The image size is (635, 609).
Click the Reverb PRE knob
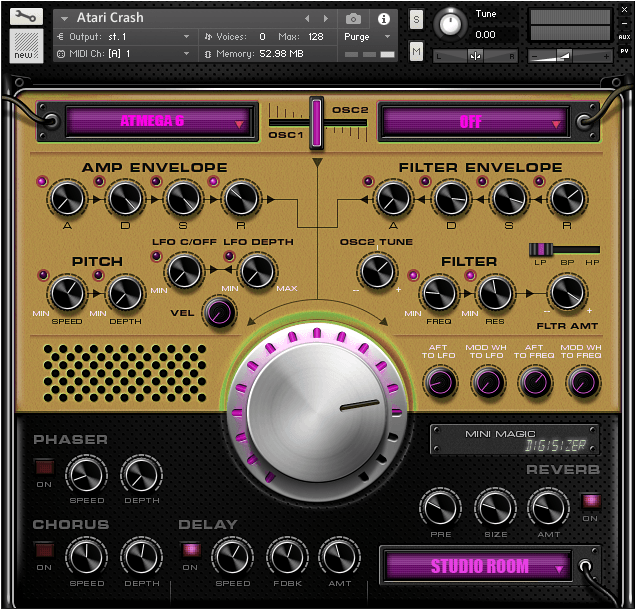[x=440, y=508]
